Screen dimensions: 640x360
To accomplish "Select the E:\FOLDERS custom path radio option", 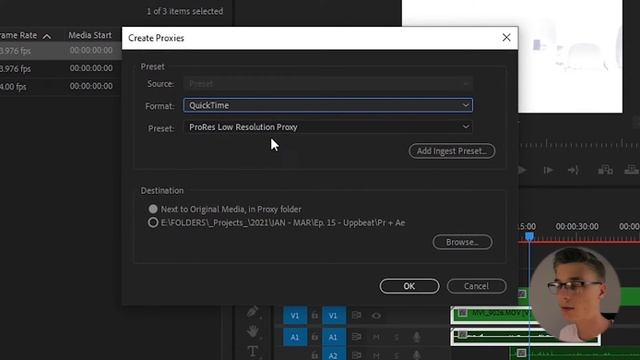I will tap(153, 222).
